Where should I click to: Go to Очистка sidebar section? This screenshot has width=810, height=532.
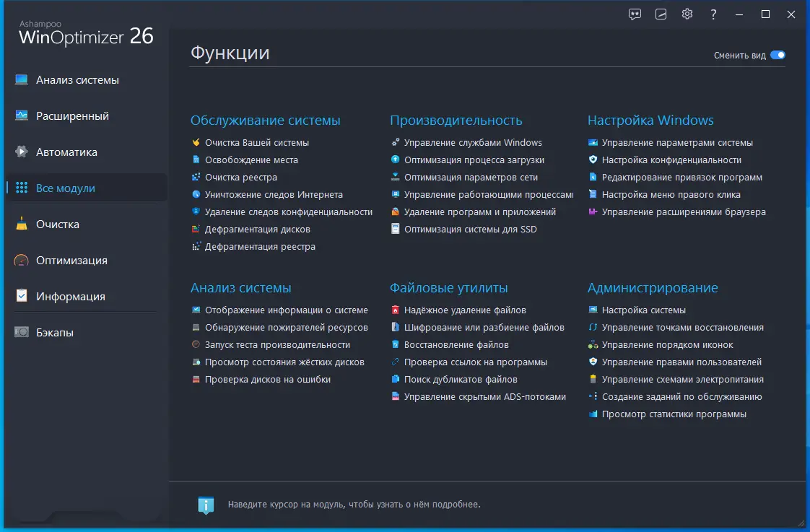(85, 224)
